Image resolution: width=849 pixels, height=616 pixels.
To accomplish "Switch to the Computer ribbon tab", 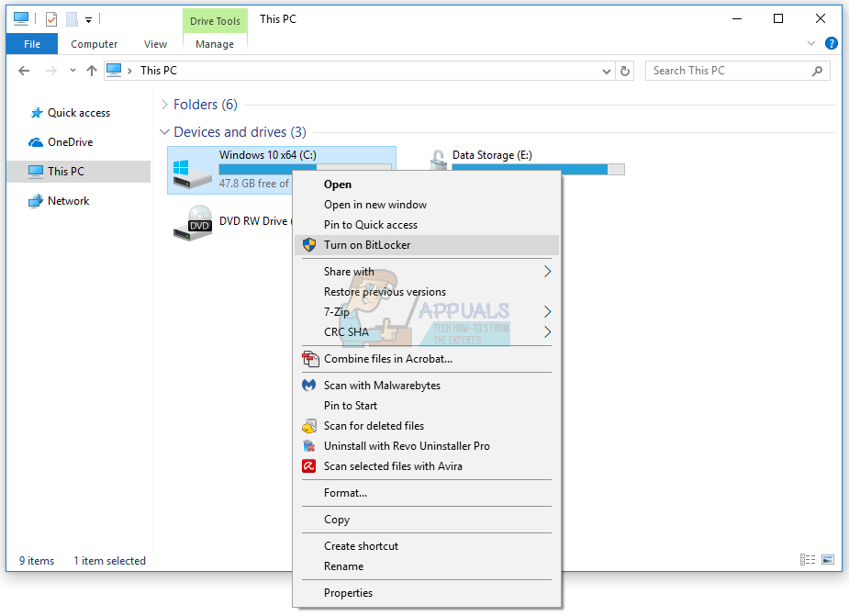I will 95,44.
